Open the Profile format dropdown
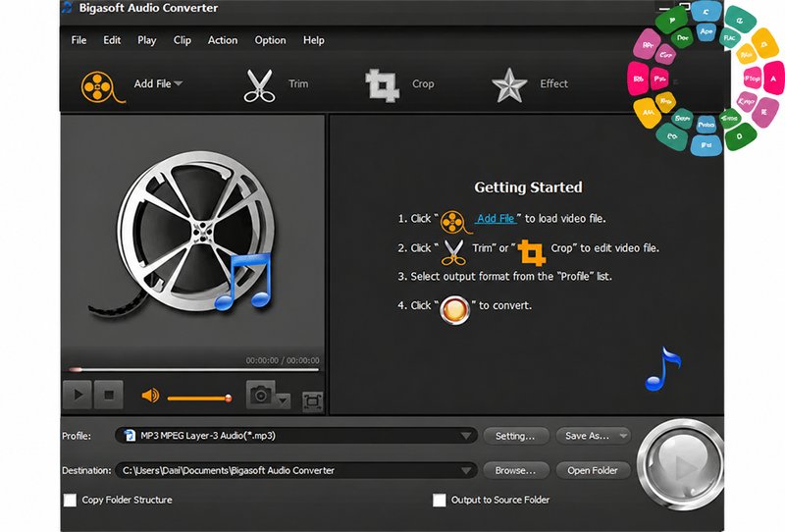This screenshot has height=532, width=785. point(466,436)
